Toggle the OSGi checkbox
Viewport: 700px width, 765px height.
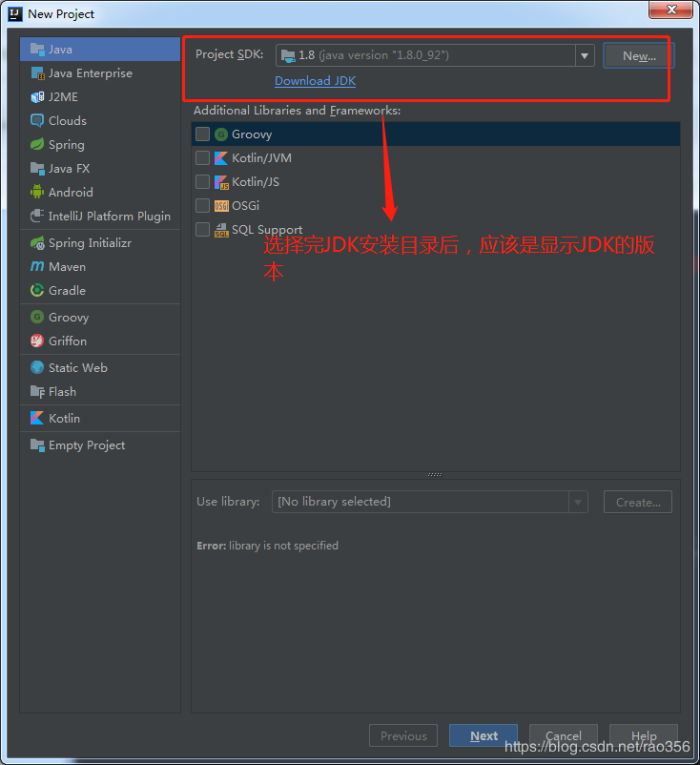202,205
